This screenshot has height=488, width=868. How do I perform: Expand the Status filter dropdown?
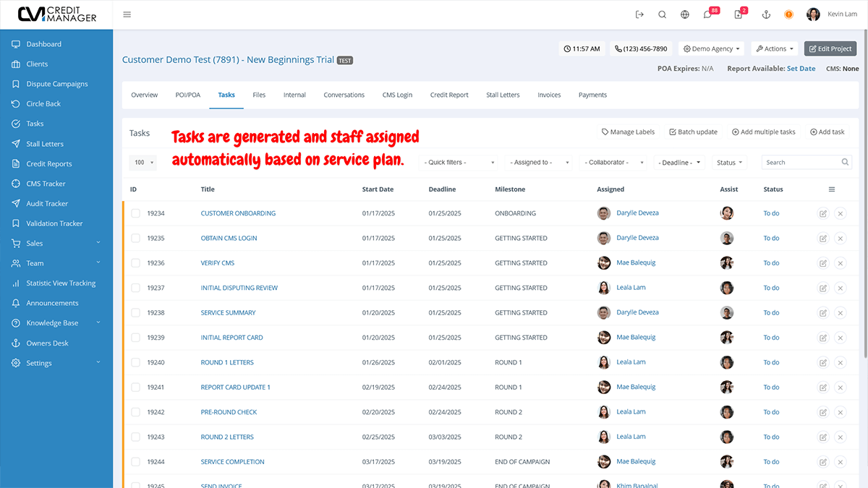731,162
